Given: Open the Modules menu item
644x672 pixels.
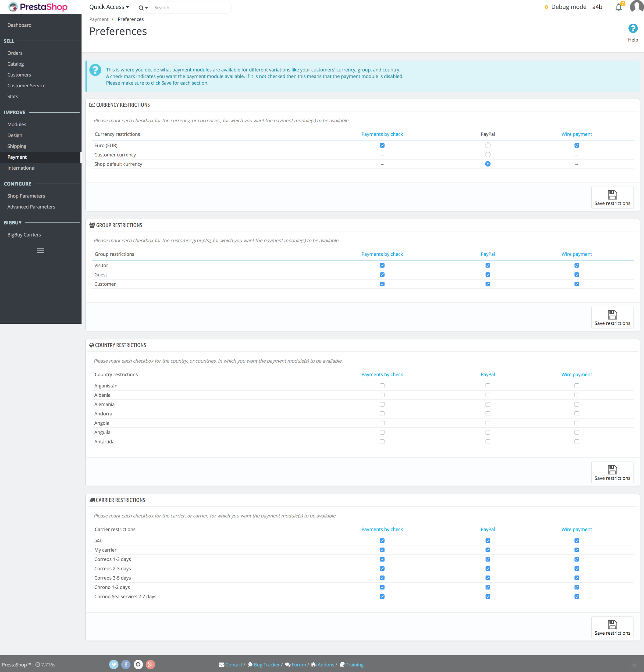Looking at the screenshot, I should [x=17, y=124].
